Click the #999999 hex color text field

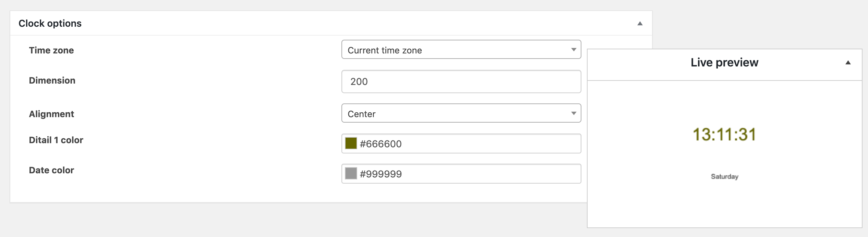pyautogui.click(x=469, y=174)
